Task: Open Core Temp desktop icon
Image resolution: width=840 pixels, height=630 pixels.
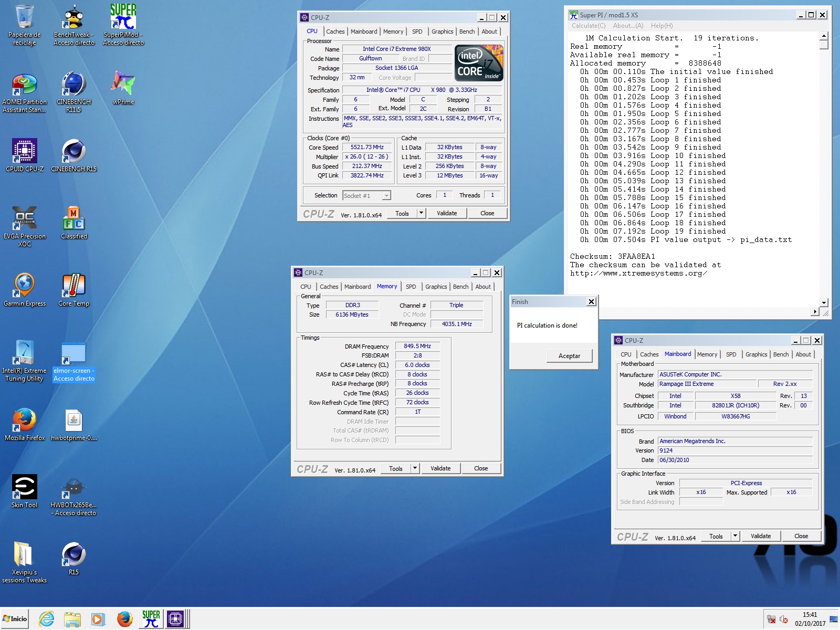Action: tap(73, 289)
